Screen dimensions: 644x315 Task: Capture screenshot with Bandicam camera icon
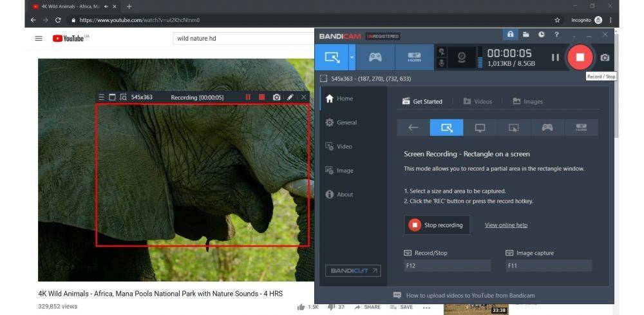[x=605, y=57]
